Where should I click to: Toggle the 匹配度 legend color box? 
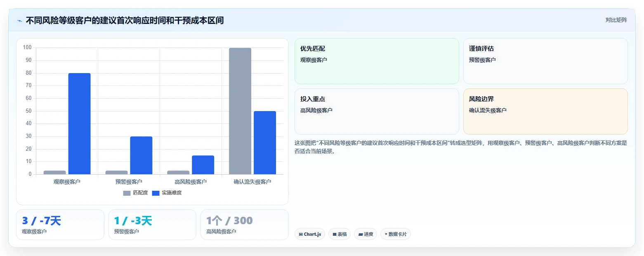click(x=127, y=193)
